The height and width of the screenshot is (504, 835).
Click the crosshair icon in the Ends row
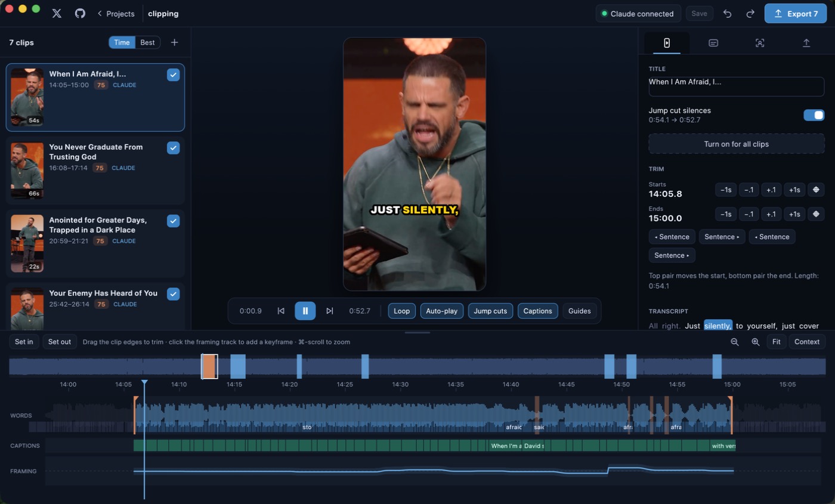(x=816, y=214)
